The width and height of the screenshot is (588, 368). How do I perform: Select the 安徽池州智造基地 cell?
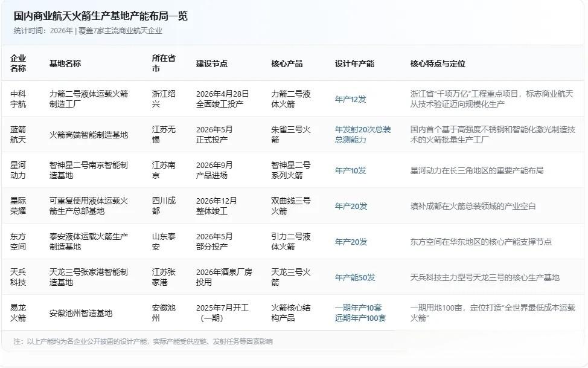(81, 313)
